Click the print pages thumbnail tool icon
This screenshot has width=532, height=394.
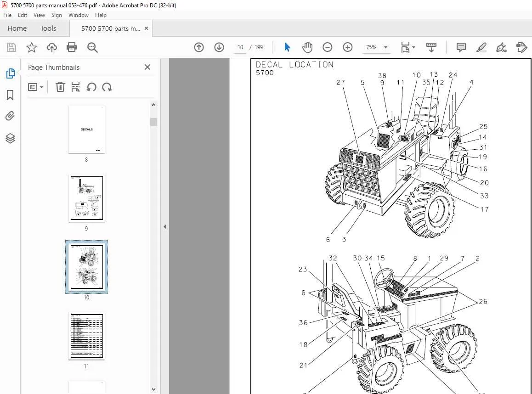(75, 87)
